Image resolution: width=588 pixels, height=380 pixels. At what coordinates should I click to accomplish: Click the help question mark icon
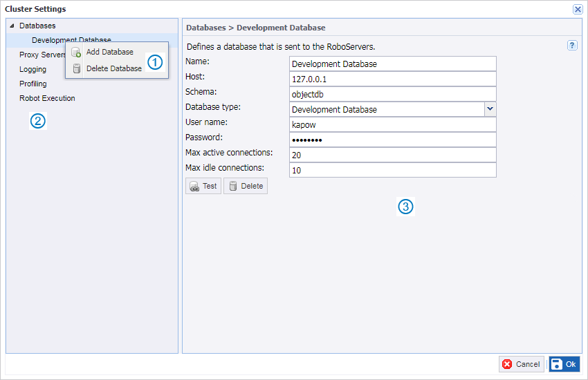[572, 45]
